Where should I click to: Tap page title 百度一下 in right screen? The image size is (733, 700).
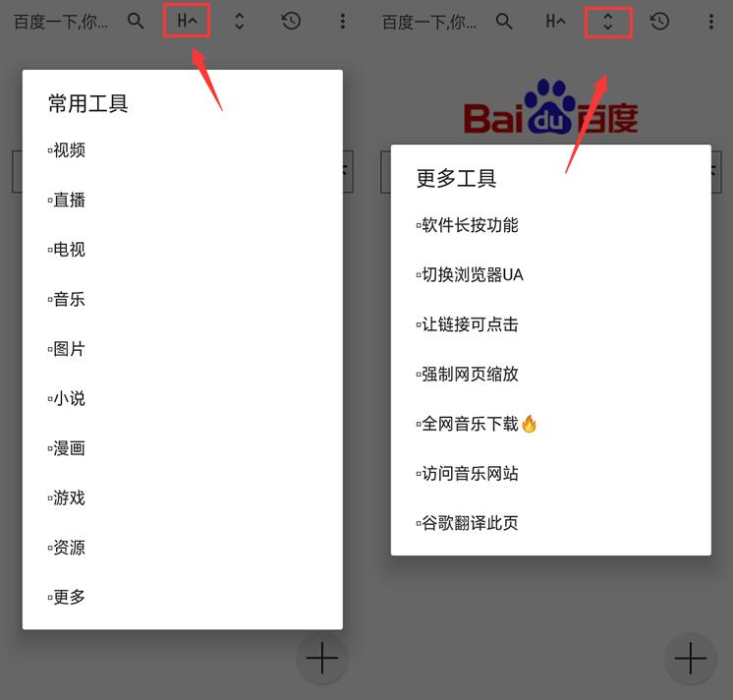click(429, 22)
